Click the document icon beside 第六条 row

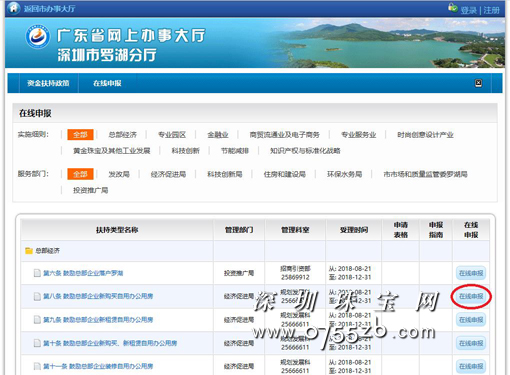37,273
